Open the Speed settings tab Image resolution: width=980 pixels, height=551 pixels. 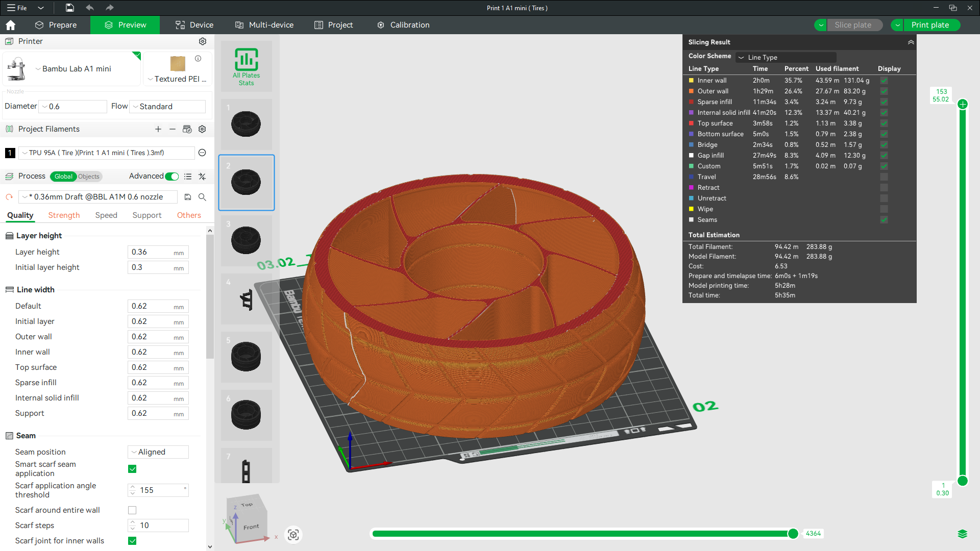point(106,215)
